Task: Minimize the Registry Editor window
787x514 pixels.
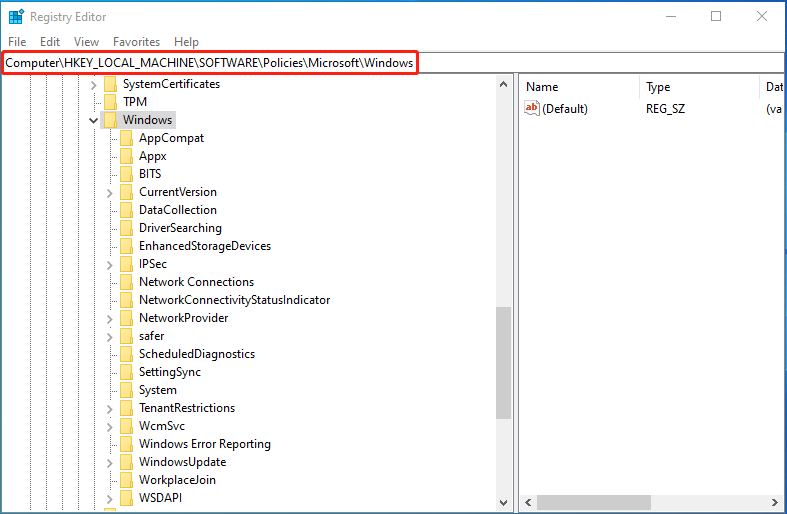Action: 671,17
